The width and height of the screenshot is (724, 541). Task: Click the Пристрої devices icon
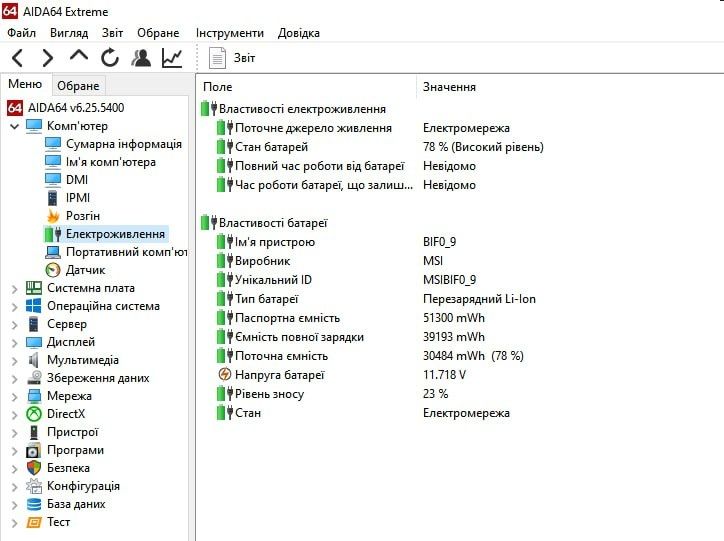pyautogui.click(x=34, y=432)
